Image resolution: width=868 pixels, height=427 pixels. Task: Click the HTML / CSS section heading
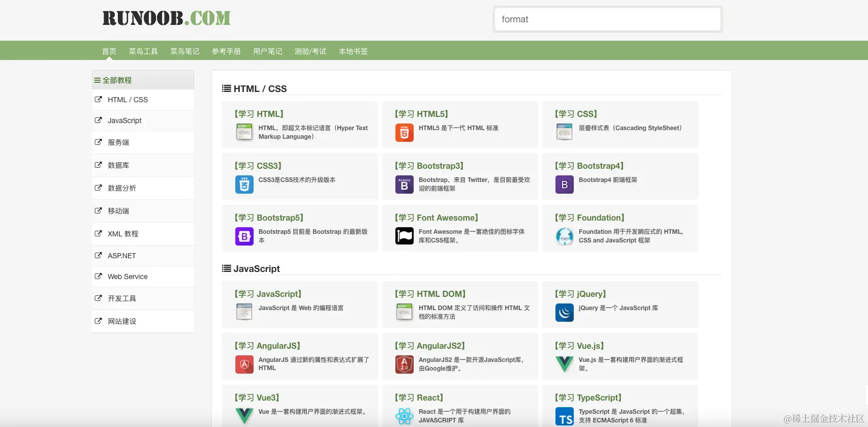pos(255,88)
